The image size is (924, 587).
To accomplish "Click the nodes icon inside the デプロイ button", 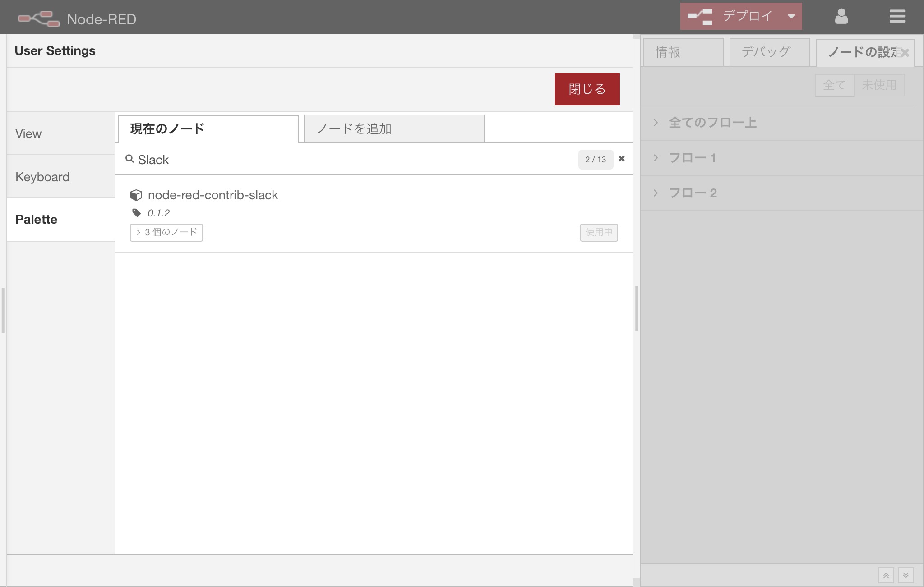I will 700,16.
